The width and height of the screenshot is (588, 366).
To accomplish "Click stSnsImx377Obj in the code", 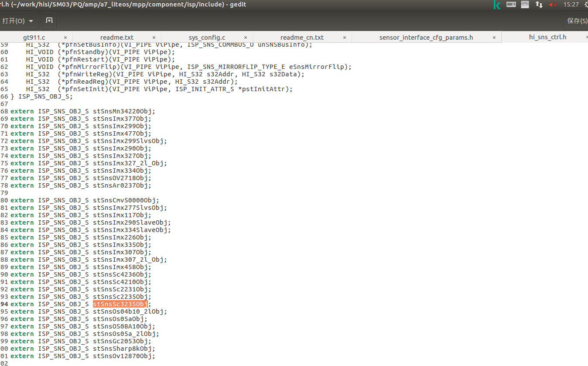I will point(120,119).
